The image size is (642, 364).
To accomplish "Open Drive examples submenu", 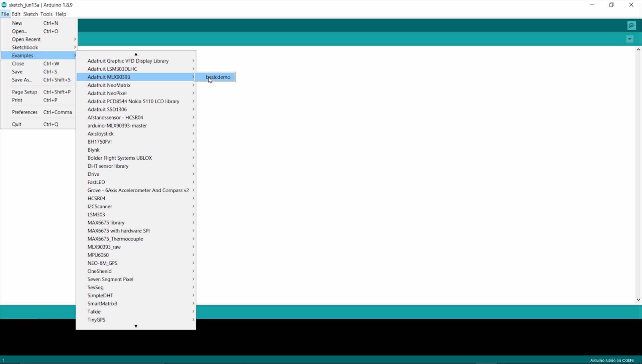I will click(136, 174).
